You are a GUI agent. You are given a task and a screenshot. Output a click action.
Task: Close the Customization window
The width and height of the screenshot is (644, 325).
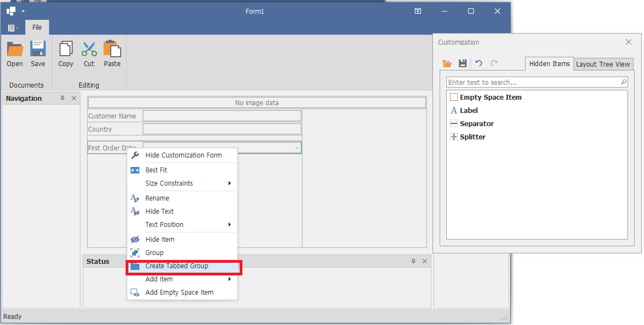pyautogui.click(x=629, y=42)
